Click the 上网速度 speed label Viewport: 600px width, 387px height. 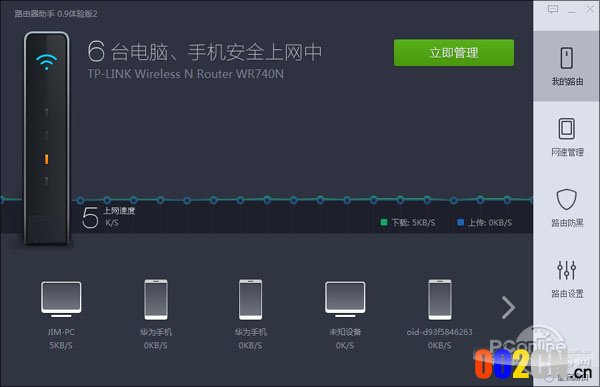pyautogui.click(x=119, y=211)
